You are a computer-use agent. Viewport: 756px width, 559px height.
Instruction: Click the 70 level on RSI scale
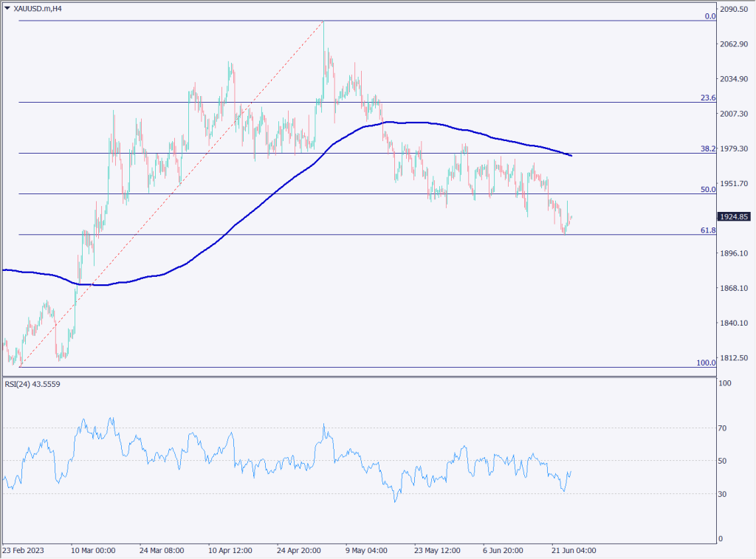point(724,428)
